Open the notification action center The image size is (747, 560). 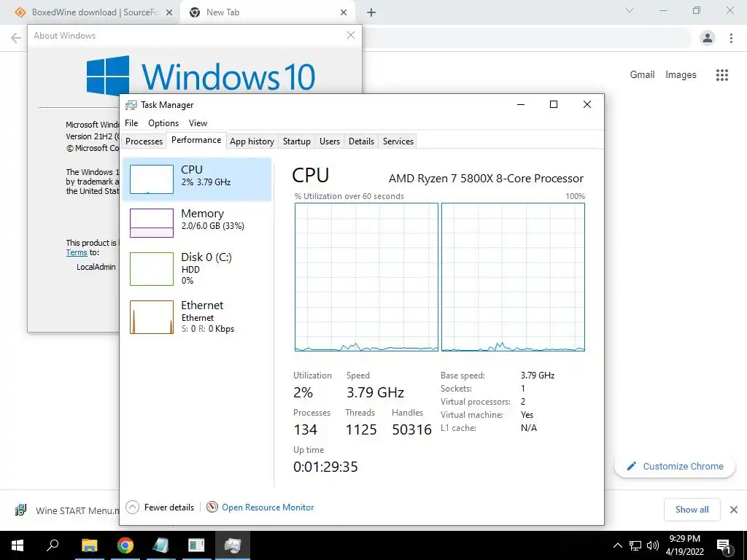724,545
